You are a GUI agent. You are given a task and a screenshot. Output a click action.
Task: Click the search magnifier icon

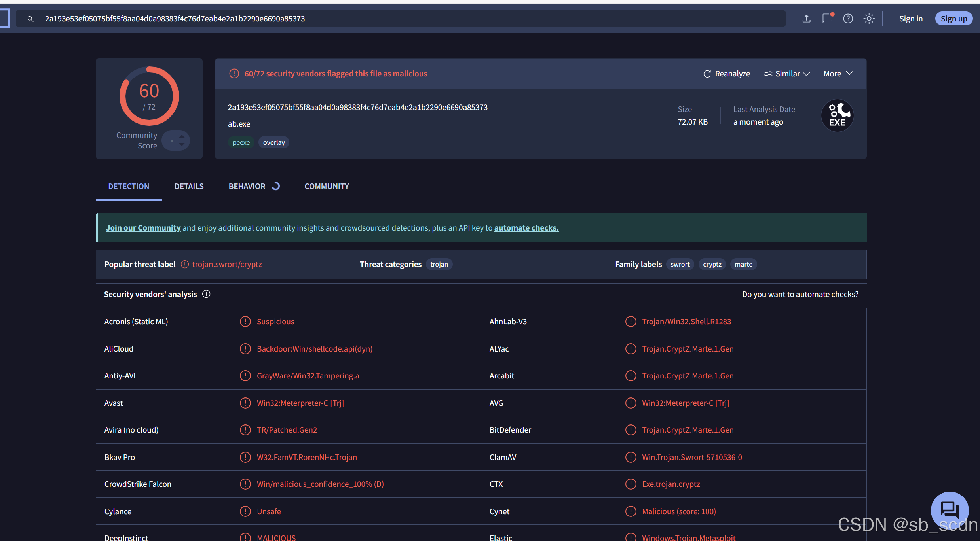30,19
